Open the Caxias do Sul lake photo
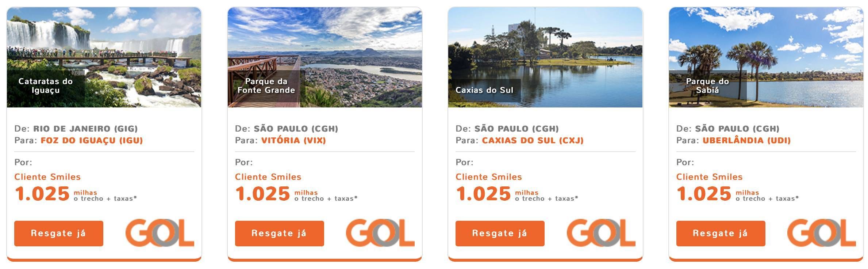868x269 pixels. coord(545,57)
